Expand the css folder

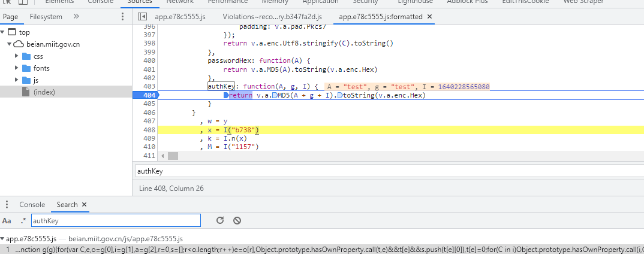pyautogui.click(x=17, y=56)
